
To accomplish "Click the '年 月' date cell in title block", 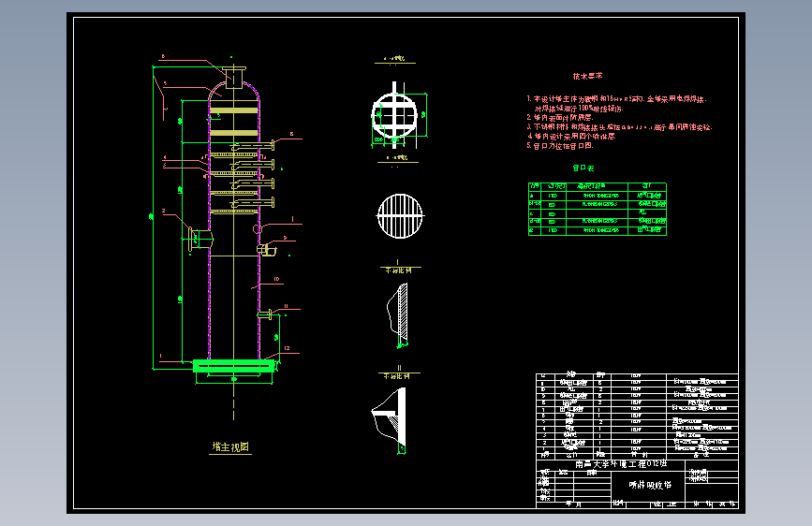I will [x=573, y=504].
